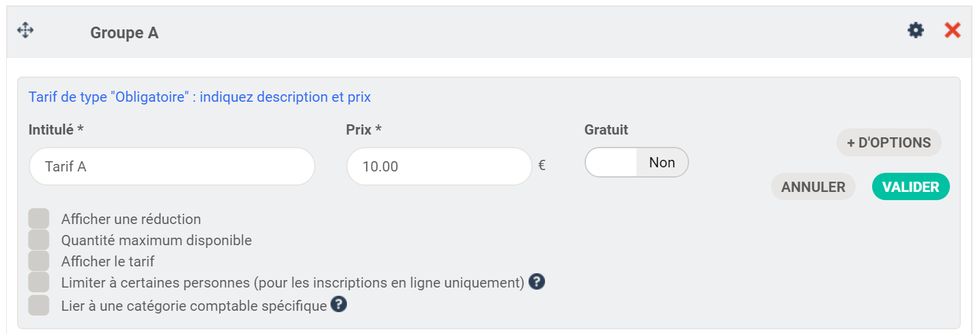Click the move handle icon for Groupe A
The image size is (980, 334).
pos(25,31)
